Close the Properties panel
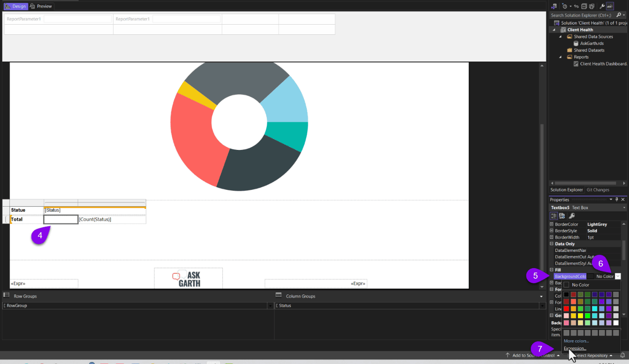 pyautogui.click(x=623, y=200)
